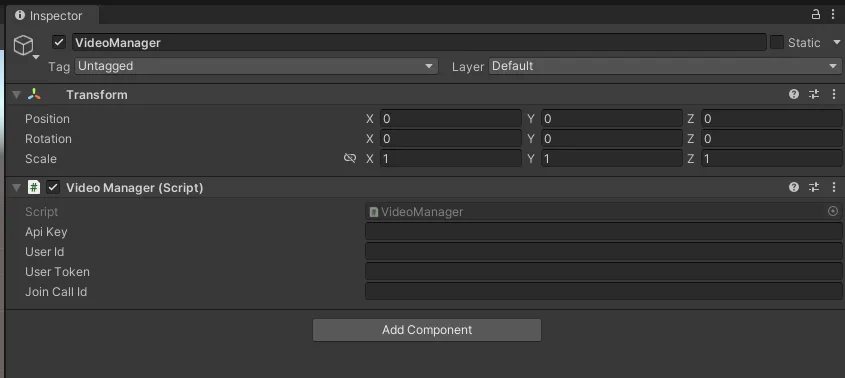The image size is (845, 378).
Task: Click the Position Z field
Action: coord(772,119)
